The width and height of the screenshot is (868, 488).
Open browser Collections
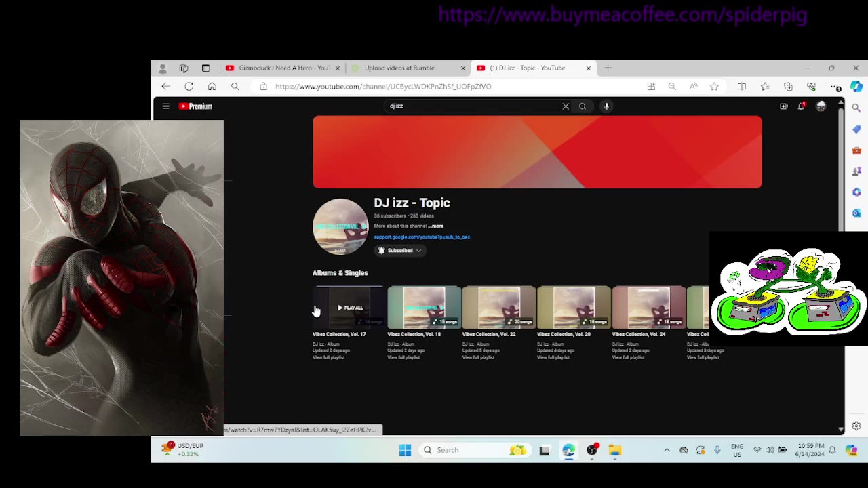click(788, 87)
